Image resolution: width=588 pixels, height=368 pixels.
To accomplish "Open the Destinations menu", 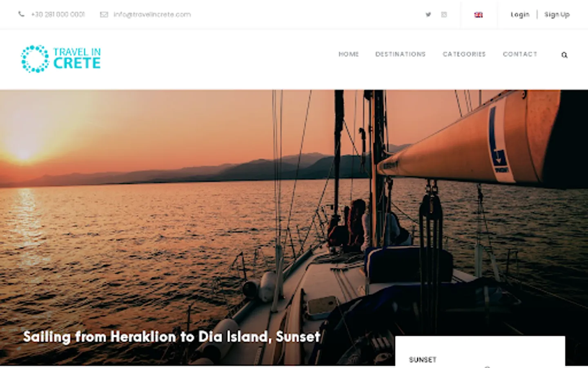I will point(401,54).
